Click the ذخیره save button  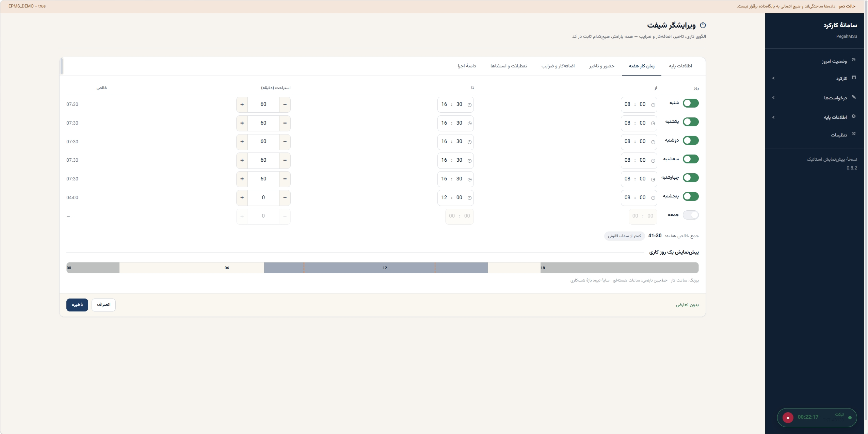coord(77,305)
